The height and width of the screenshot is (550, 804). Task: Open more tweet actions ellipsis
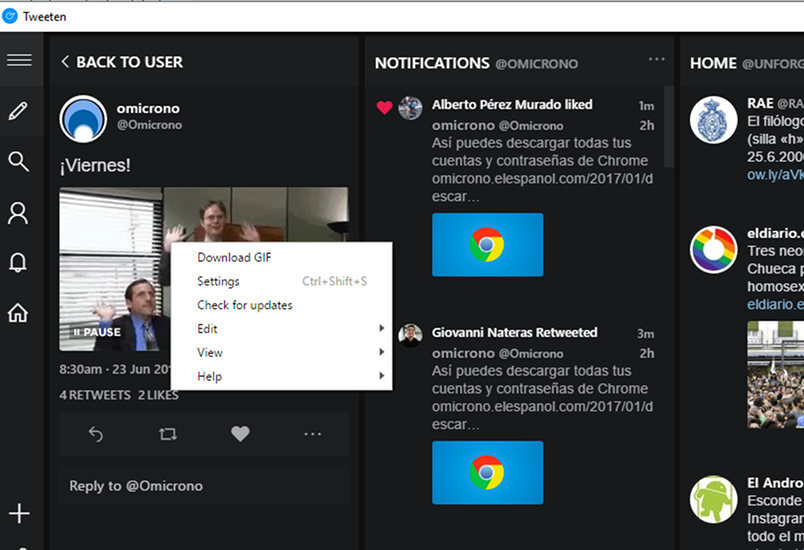pyautogui.click(x=312, y=434)
